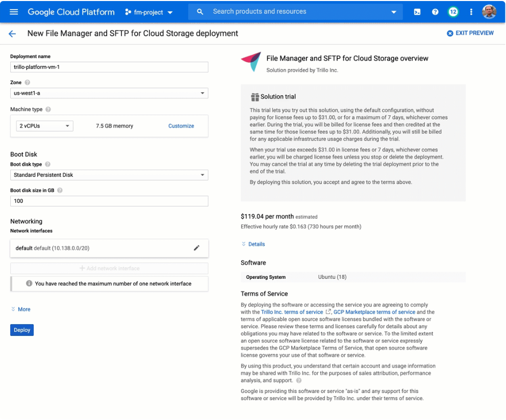Open the Zone us-west1-a dropdown
Image resolution: width=506 pixels, height=420 pixels.
tap(109, 93)
